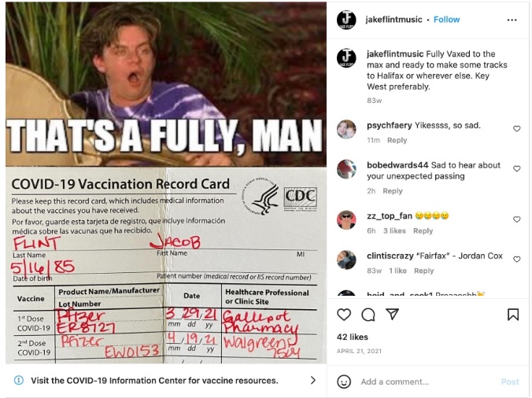Screen dimensions: 532x398
Task: Follow jakeflintmusic
Action: point(446,20)
